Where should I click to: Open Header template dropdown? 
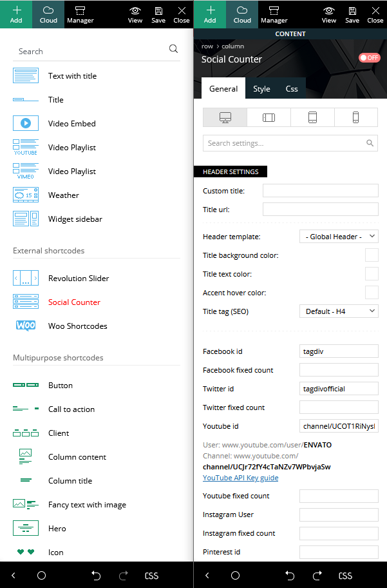click(x=339, y=237)
